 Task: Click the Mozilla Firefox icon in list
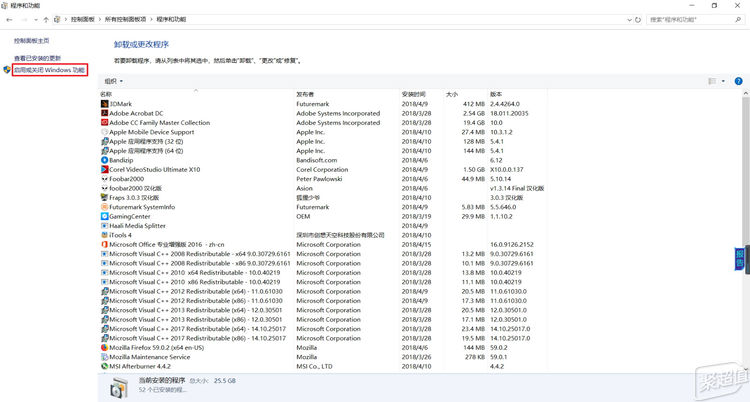pyautogui.click(x=104, y=347)
